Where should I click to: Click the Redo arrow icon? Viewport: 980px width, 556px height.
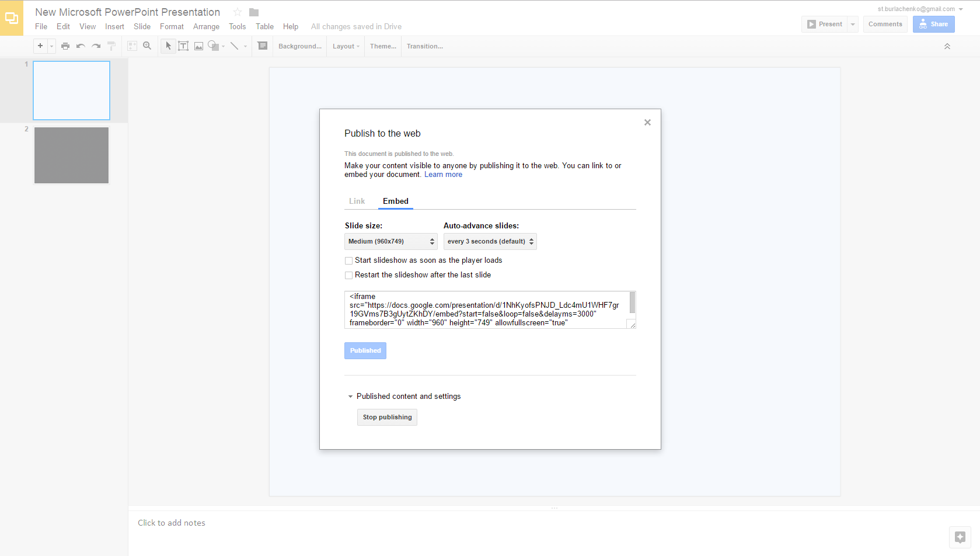pyautogui.click(x=96, y=46)
